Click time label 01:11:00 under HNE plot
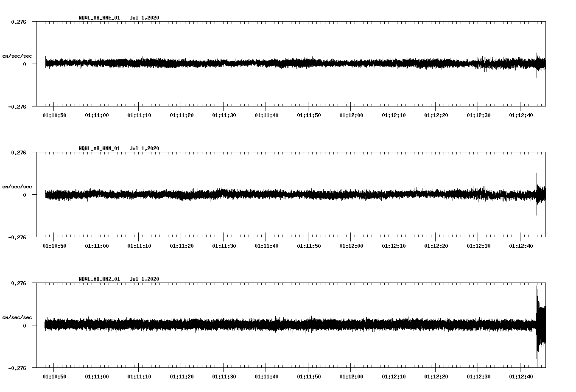576x392 pixels. 97,115
